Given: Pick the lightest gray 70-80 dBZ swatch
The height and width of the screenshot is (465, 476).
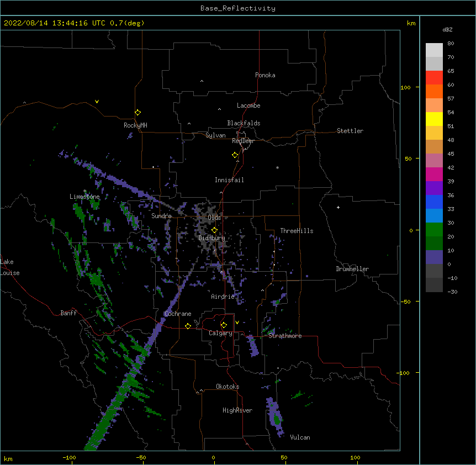Looking at the screenshot, I should [434, 50].
